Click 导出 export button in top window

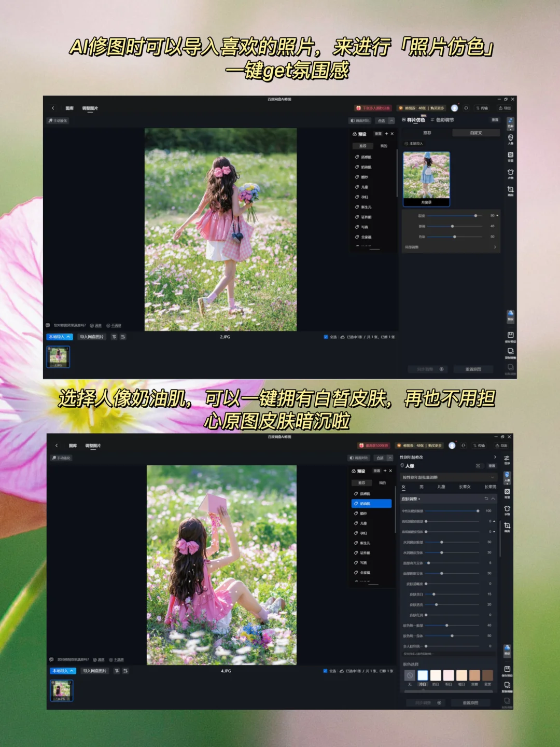tap(505, 108)
